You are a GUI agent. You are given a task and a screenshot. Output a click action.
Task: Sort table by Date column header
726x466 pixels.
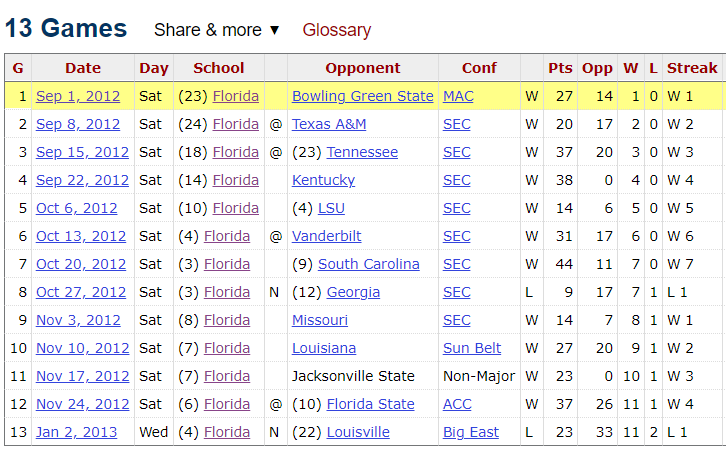[x=83, y=68]
